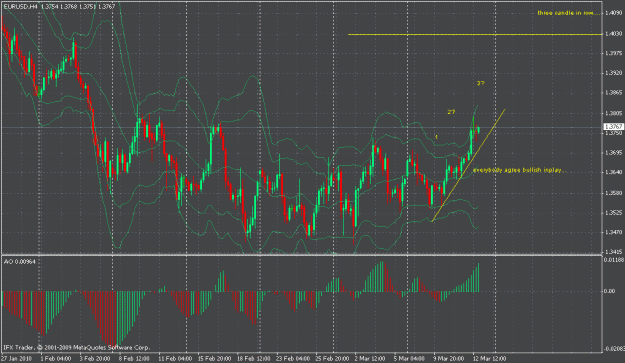Screen dimensions: 625x363
Task: Click the 1.3580 price scale label
Action: 613,193
